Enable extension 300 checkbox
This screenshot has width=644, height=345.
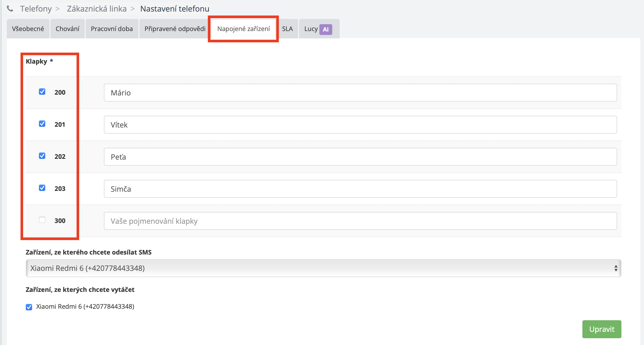pyautogui.click(x=42, y=220)
